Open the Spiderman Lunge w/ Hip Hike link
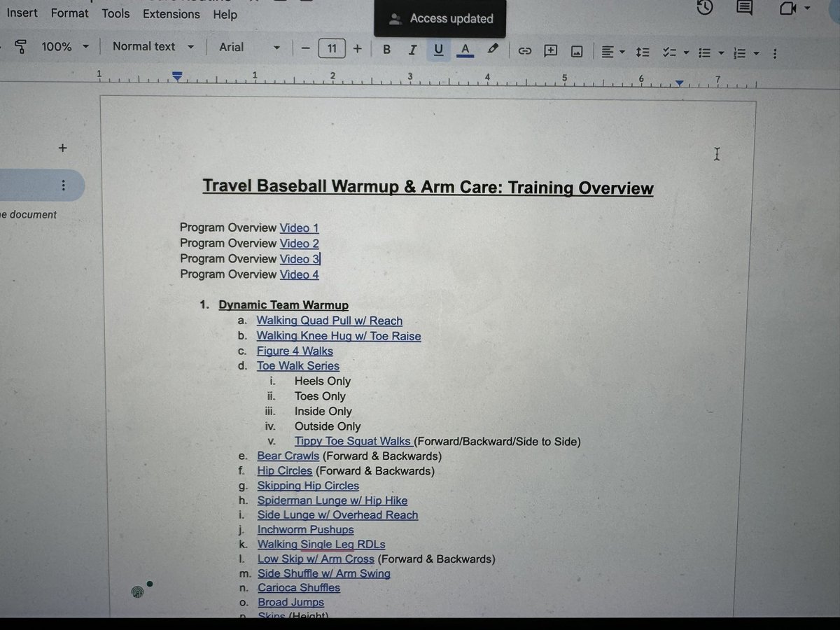Screen dimensions: 840x630 pyautogui.click(x=332, y=500)
